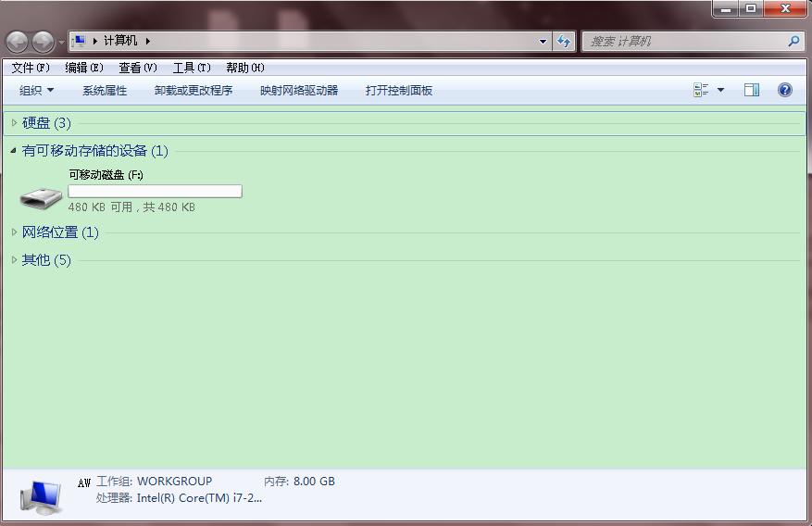Click 处理器: Intel(R) Core(TM) text
The width and height of the screenshot is (812, 526).
tap(180, 498)
